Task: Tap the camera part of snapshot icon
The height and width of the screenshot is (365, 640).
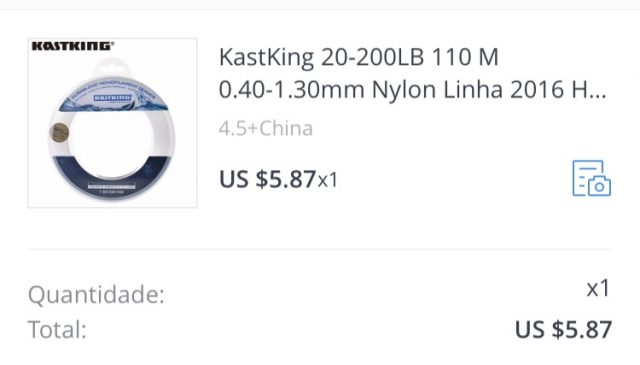Action: pos(600,186)
